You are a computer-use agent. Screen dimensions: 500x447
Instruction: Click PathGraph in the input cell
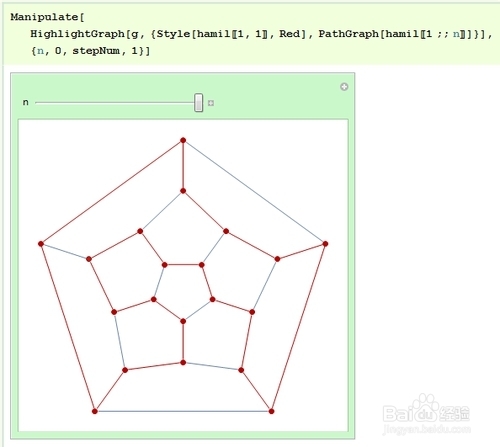(349, 34)
